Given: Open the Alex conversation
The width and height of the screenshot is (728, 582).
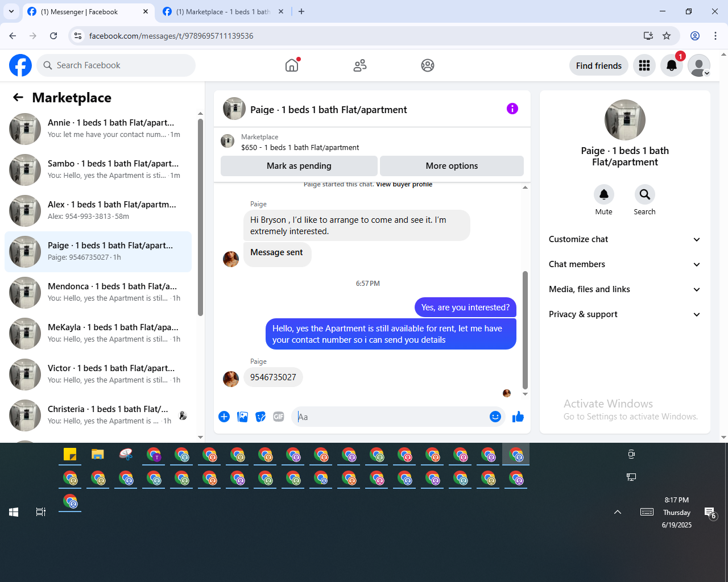Looking at the screenshot, I should pos(98,210).
